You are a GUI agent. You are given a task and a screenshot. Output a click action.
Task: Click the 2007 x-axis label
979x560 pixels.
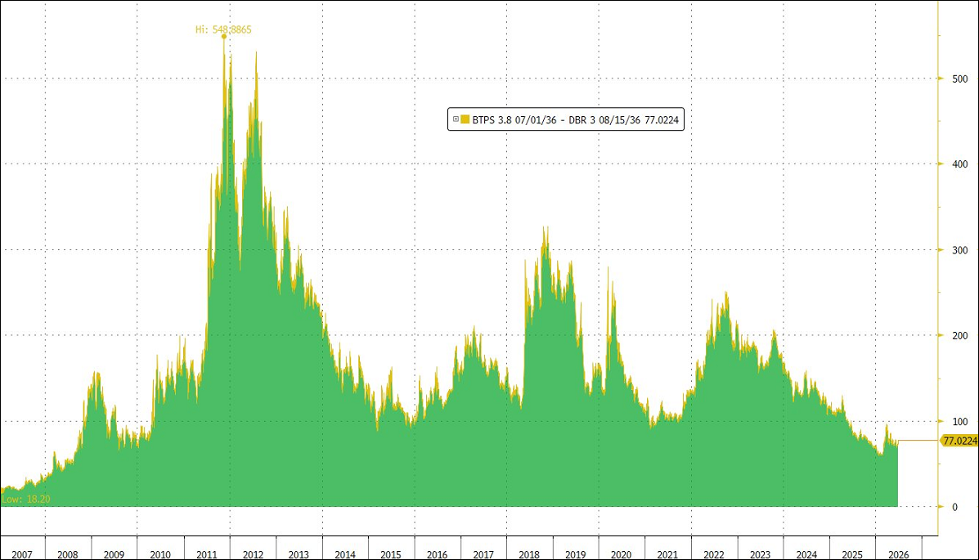pyautogui.click(x=22, y=554)
